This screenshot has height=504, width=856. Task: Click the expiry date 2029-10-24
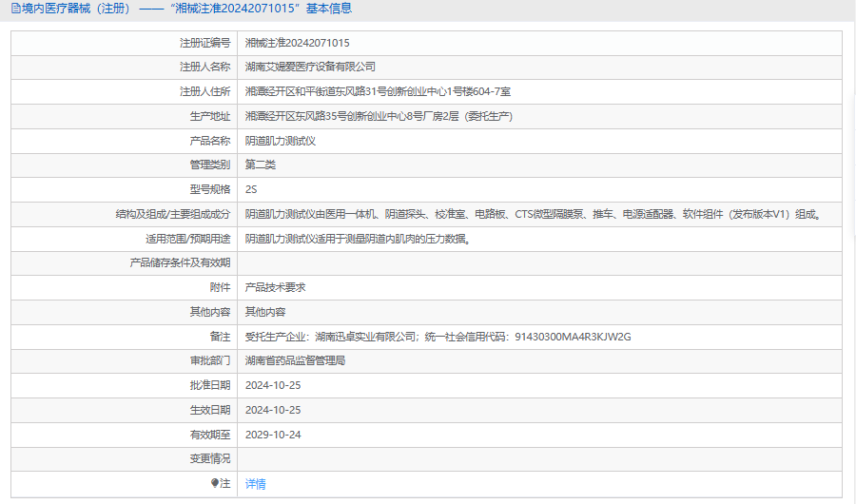[273, 435]
